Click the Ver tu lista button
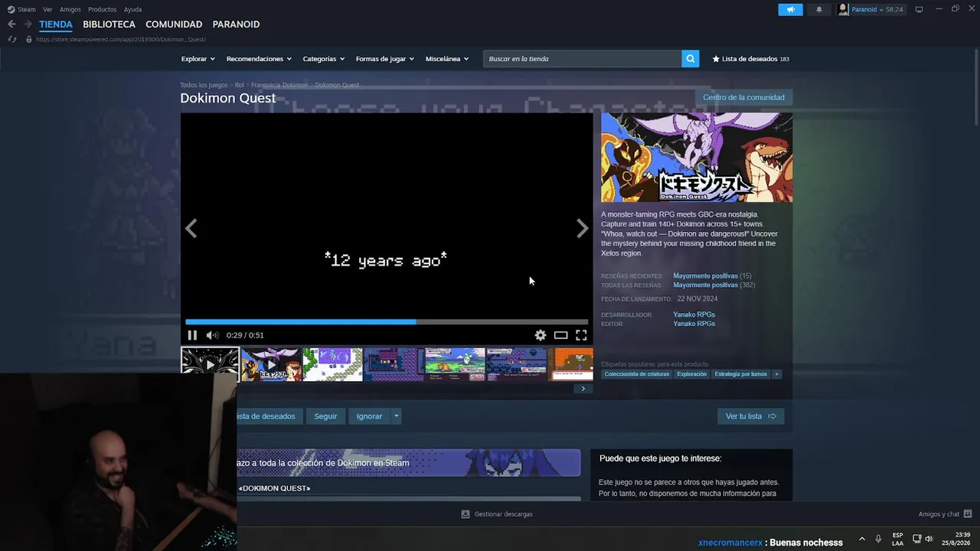Image resolution: width=980 pixels, height=551 pixels. pyautogui.click(x=750, y=416)
